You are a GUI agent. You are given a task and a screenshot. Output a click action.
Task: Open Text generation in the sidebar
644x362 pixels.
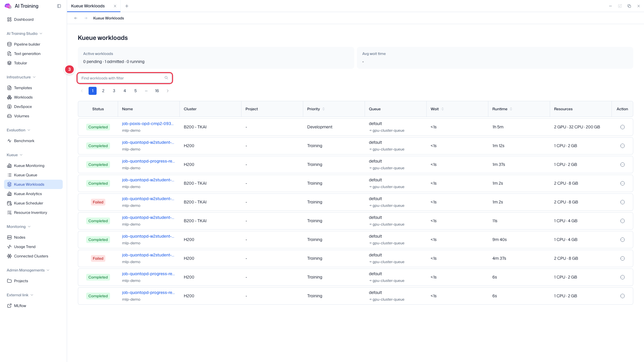33,54
